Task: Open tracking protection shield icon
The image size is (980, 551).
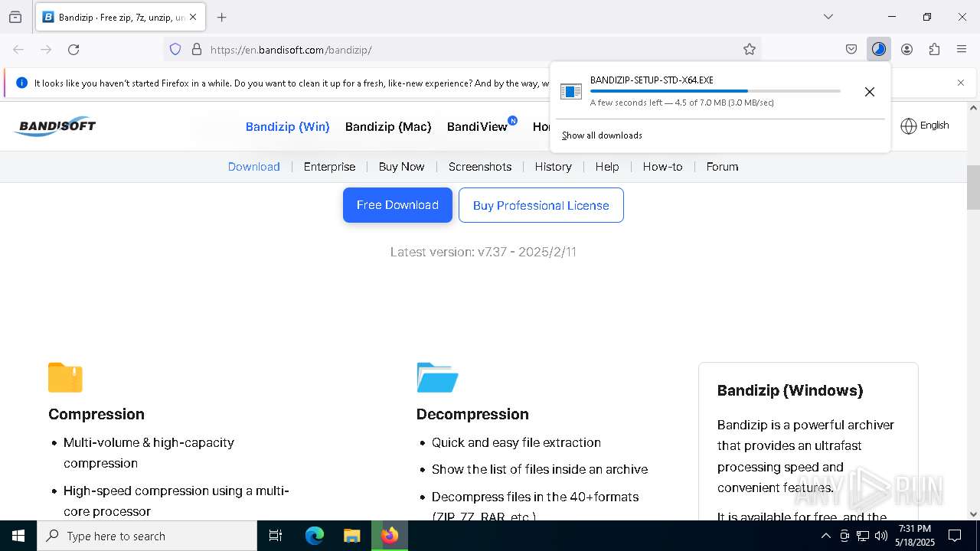Action: coord(175,50)
